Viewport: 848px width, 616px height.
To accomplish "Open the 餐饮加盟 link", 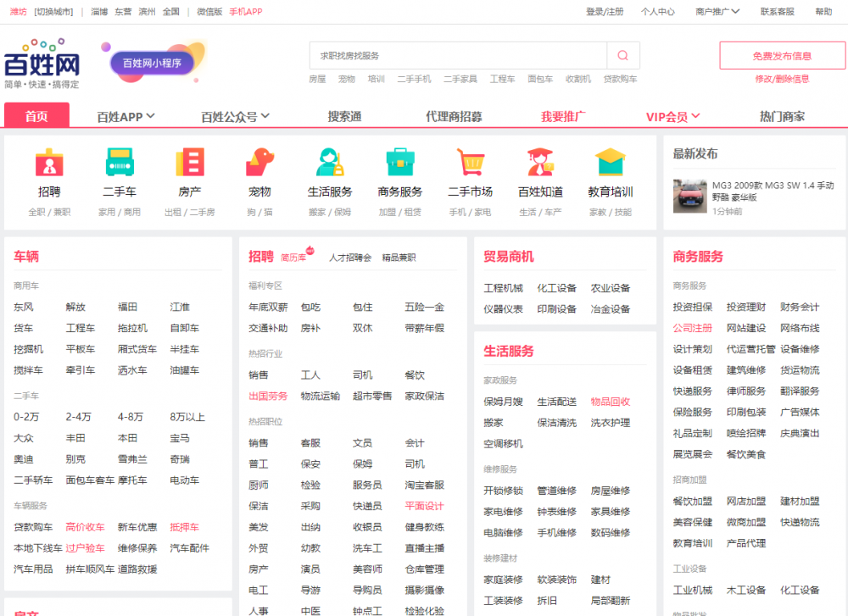I will (692, 502).
